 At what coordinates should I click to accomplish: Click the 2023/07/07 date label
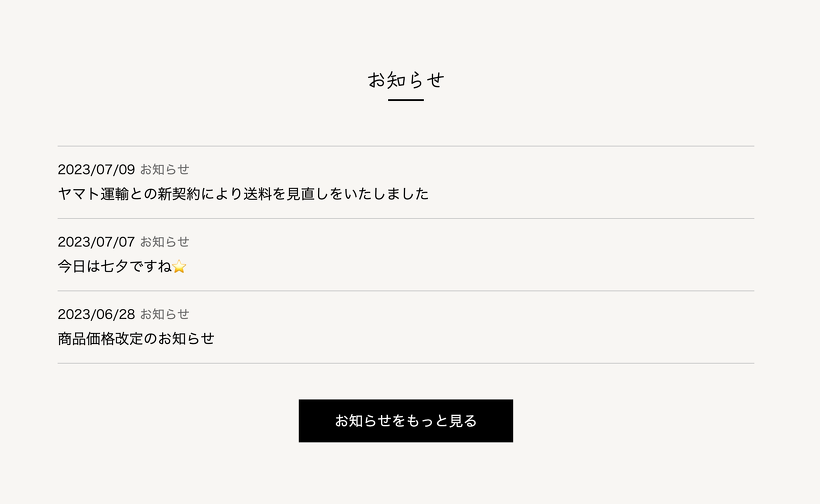tap(96, 241)
